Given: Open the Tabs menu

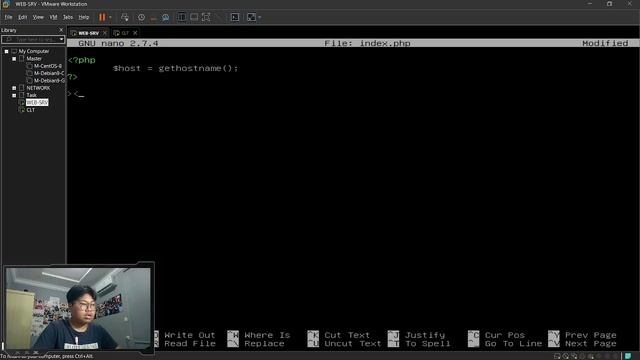Looking at the screenshot, I should [68, 17].
